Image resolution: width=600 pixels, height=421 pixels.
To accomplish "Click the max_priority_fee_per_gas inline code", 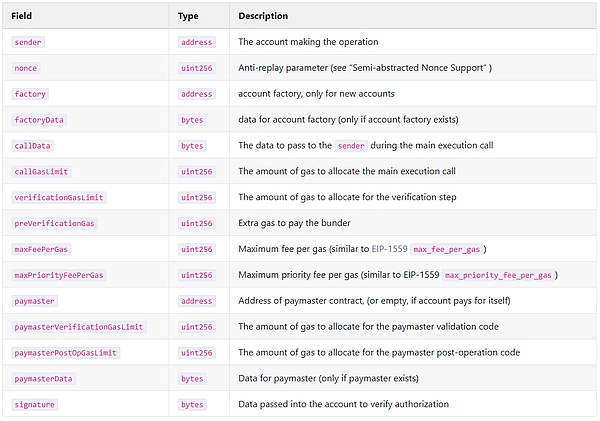I will coord(499,275).
